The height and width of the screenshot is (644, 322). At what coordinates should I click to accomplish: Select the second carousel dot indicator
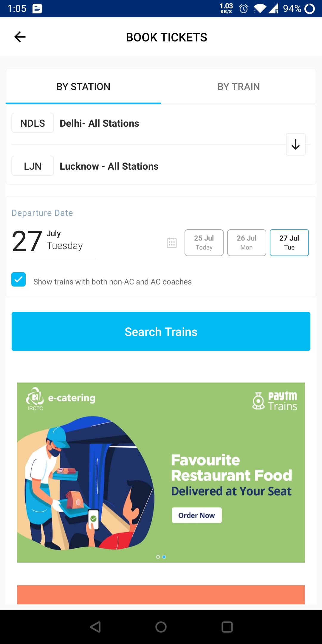pos(164,557)
